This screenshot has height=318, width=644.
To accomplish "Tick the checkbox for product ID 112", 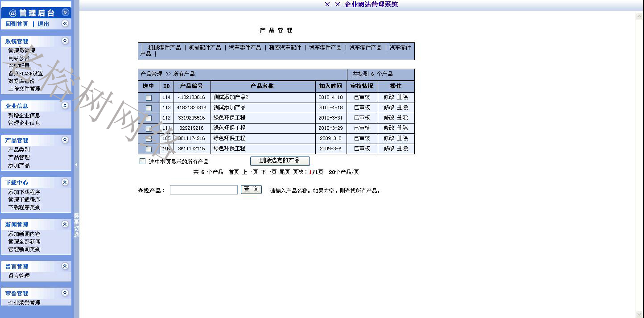I will (x=149, y=118).
